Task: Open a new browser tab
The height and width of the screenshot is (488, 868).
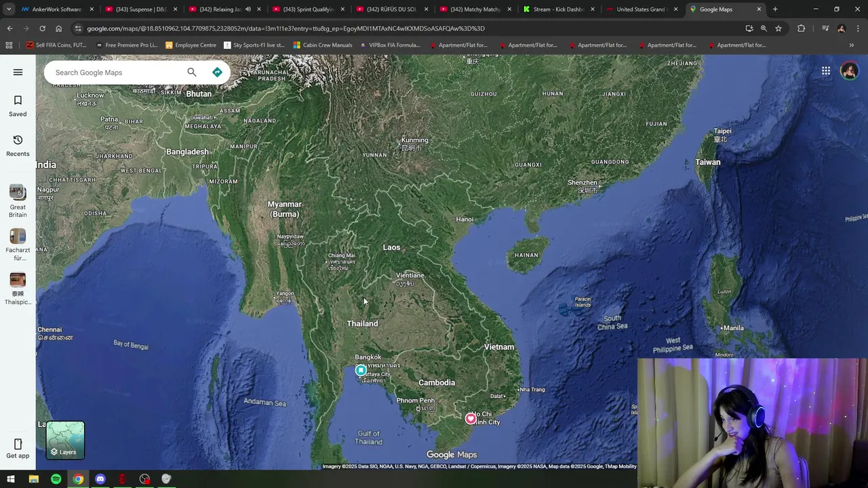Action: point(775,9)
